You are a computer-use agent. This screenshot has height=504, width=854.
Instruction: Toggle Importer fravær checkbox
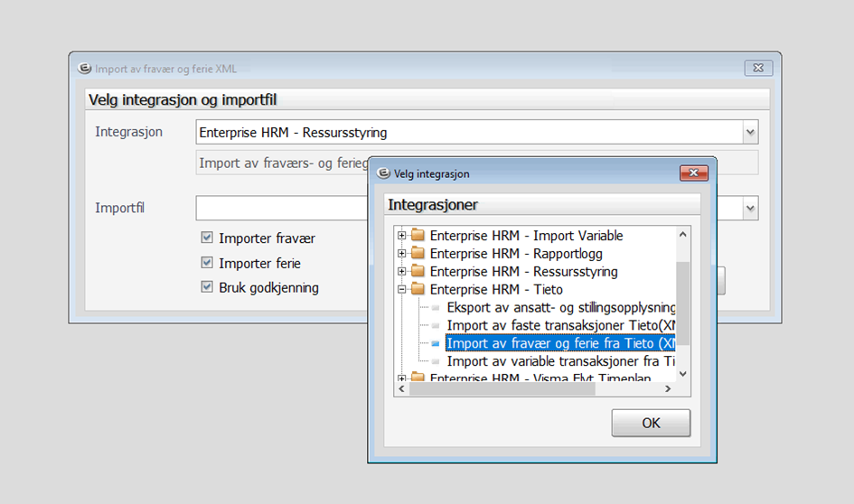coord(206,238)
